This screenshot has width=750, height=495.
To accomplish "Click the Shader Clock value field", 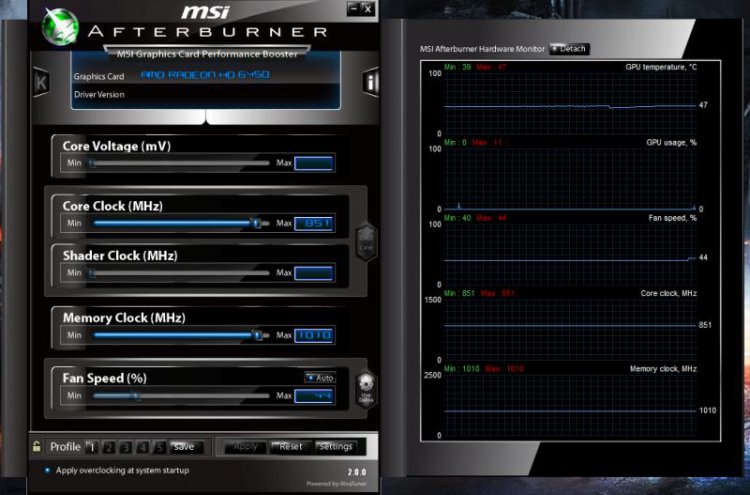I will pyautogui.click(x=314, y=273).
